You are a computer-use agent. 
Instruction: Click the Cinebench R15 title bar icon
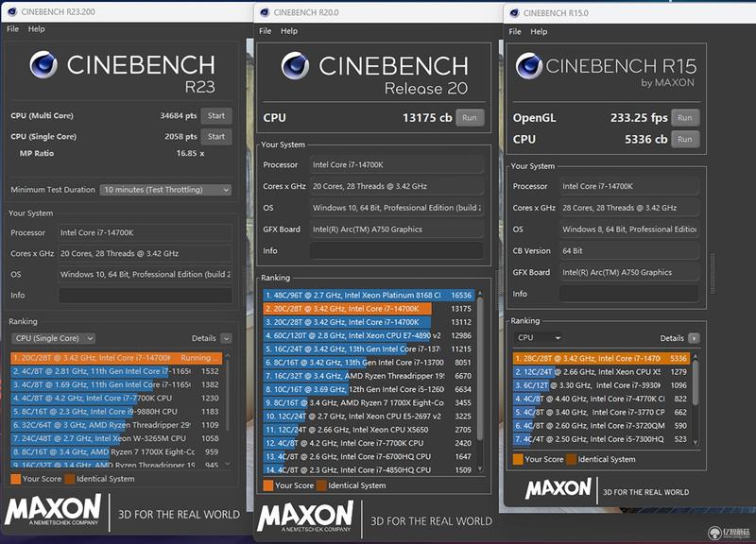tap(514, 13)
